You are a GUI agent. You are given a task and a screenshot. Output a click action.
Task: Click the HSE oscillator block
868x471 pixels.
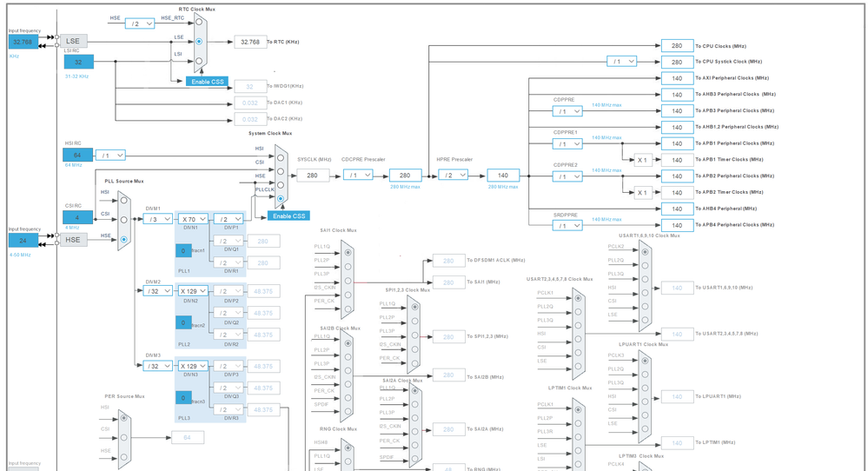pos(74,240)
